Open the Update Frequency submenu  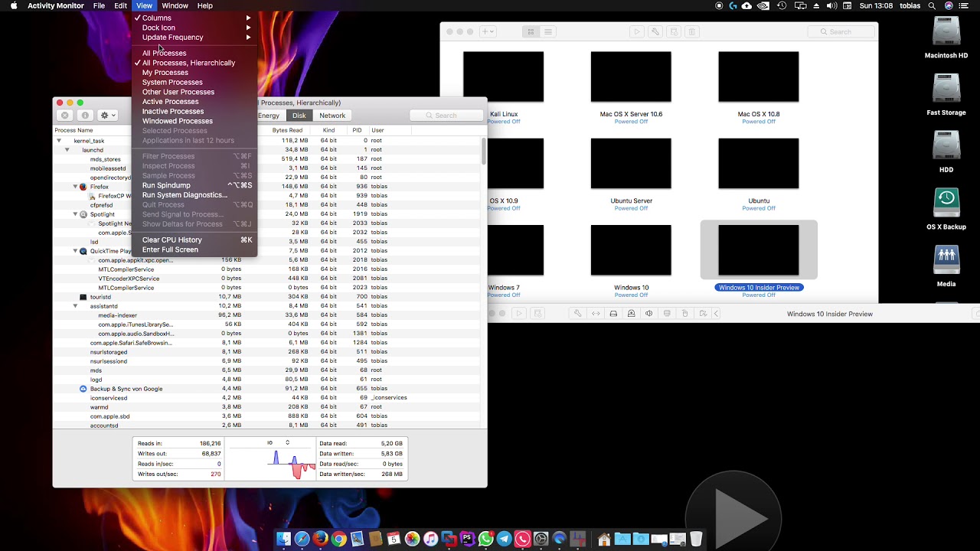[x=196, y=37]
